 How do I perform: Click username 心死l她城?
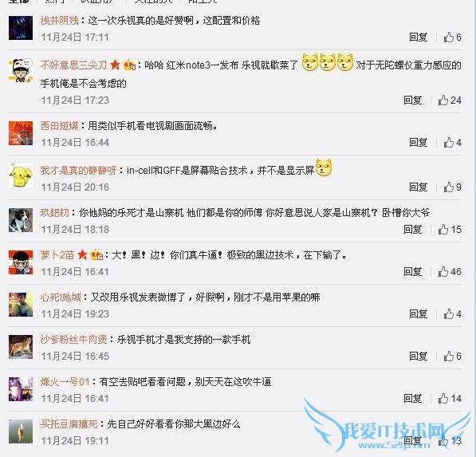61,297
